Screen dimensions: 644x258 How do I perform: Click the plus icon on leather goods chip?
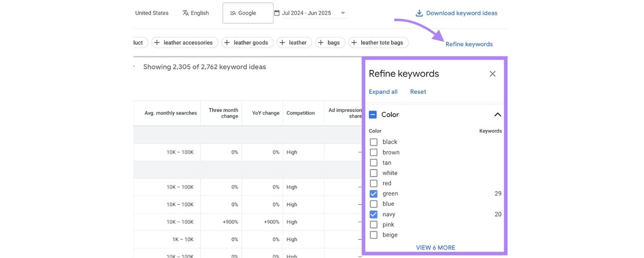tap(227, 43)
